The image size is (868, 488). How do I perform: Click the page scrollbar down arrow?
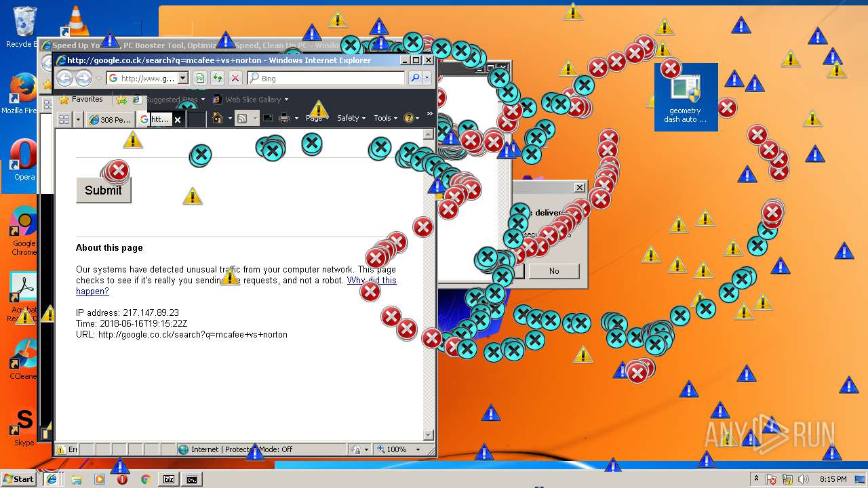pos(428,435)
